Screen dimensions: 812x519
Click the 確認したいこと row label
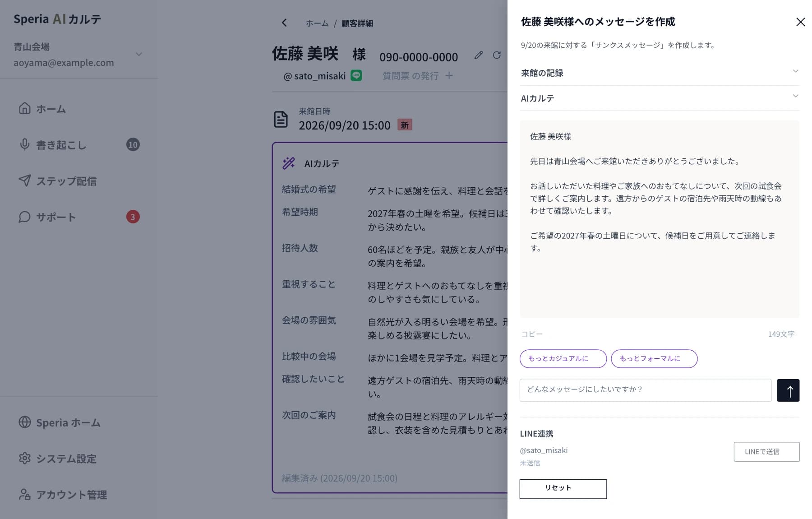tap(314, 379)
